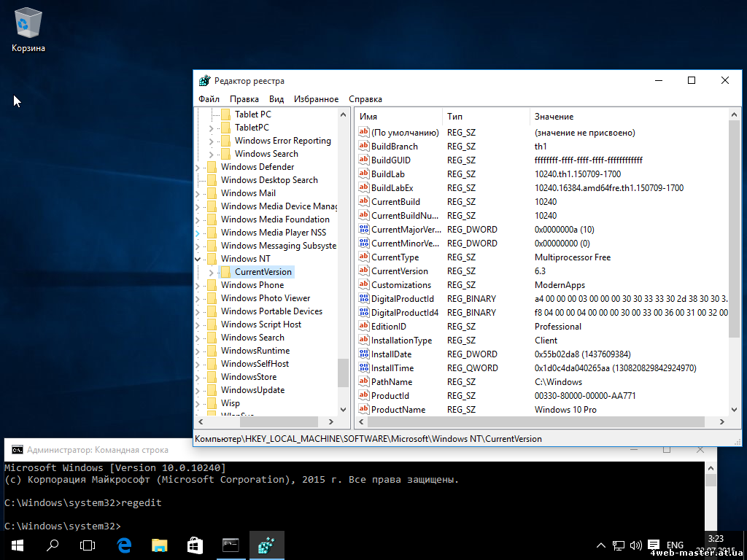Click scroll-up arrow of values pane
This screenshot has width=747, height=560.
pyautogui.click(x=735, y=114)
